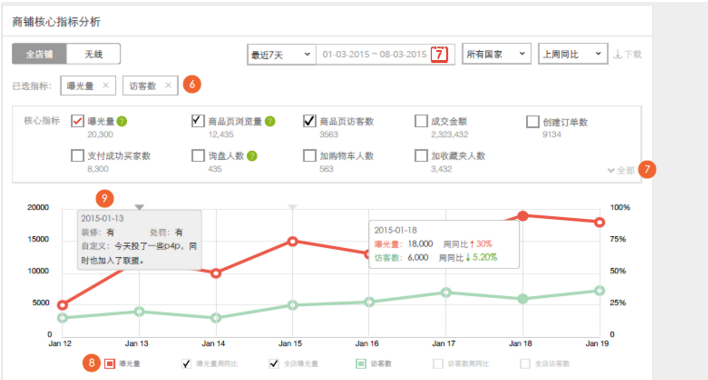Remove the 曝光量 selected tag

(106, 85)
